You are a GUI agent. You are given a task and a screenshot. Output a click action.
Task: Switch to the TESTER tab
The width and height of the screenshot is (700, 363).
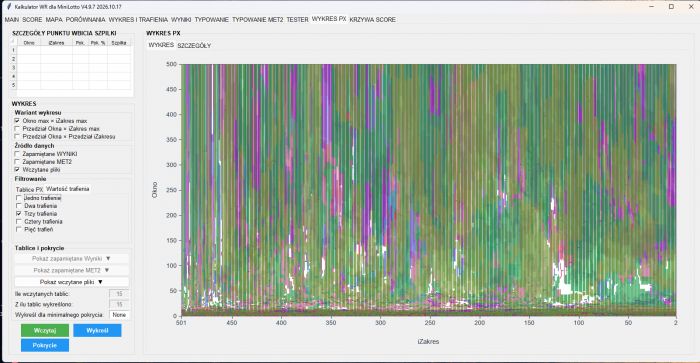pyautogui.click(x=297, y=20)
